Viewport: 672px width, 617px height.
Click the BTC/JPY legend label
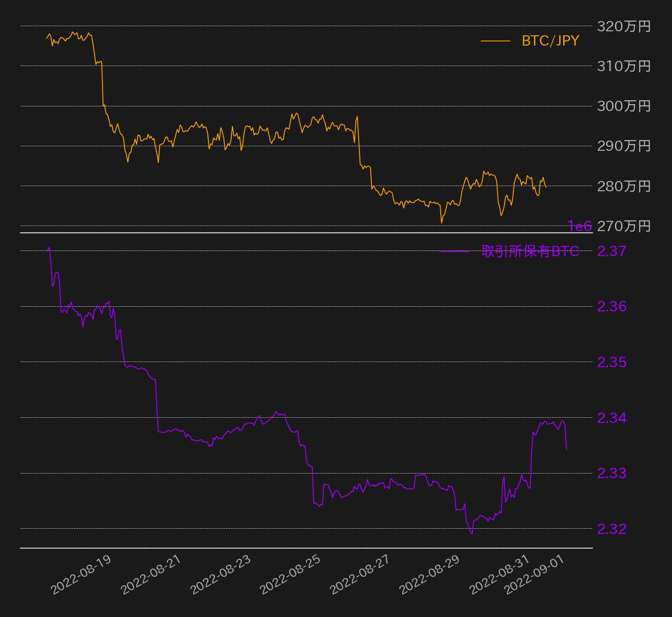pos(550,41)
